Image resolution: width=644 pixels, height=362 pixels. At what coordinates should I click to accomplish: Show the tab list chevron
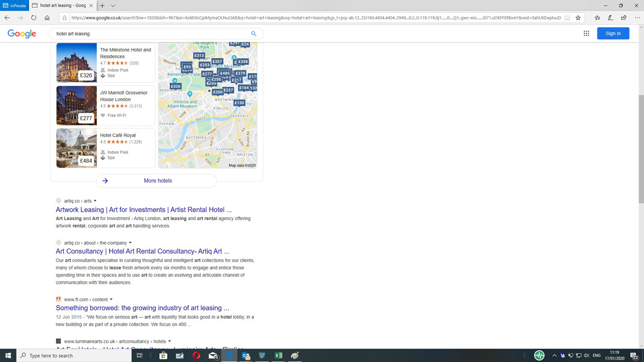click(x=113, y=6)
